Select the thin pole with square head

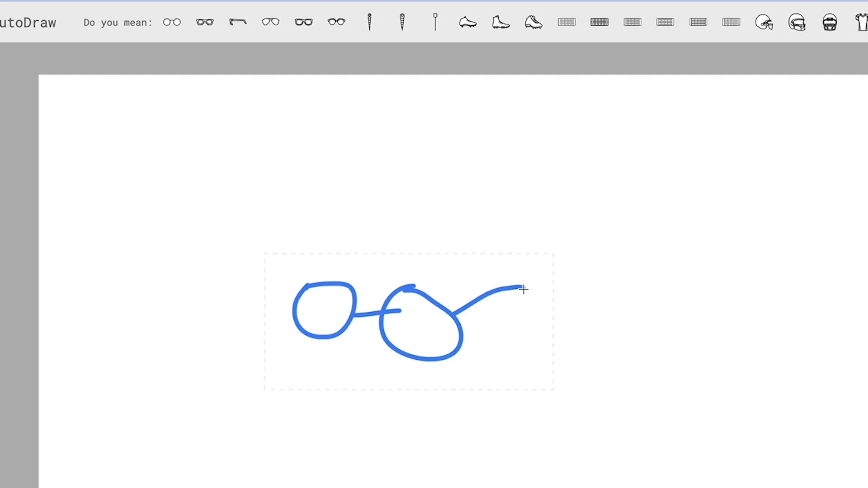(435, 22)
